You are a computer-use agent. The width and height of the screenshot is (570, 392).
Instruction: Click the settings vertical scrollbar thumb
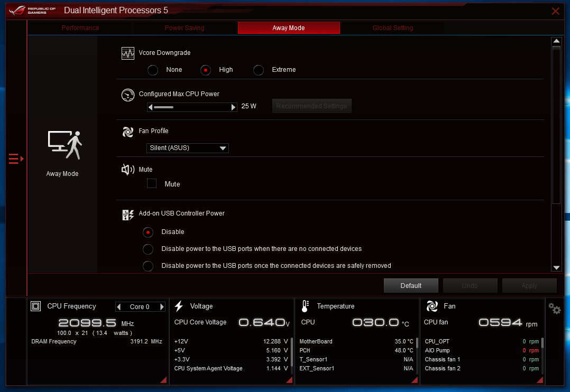pos(557,125)
